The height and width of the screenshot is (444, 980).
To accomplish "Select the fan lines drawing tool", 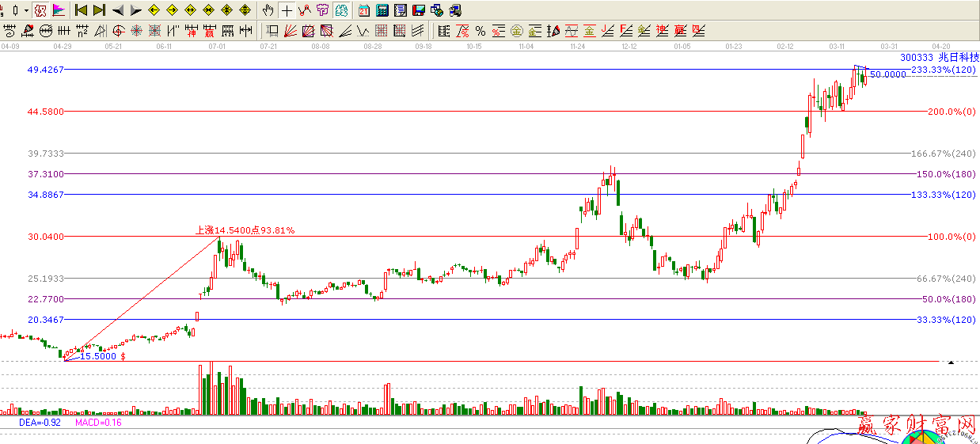I will click(289, 31).
